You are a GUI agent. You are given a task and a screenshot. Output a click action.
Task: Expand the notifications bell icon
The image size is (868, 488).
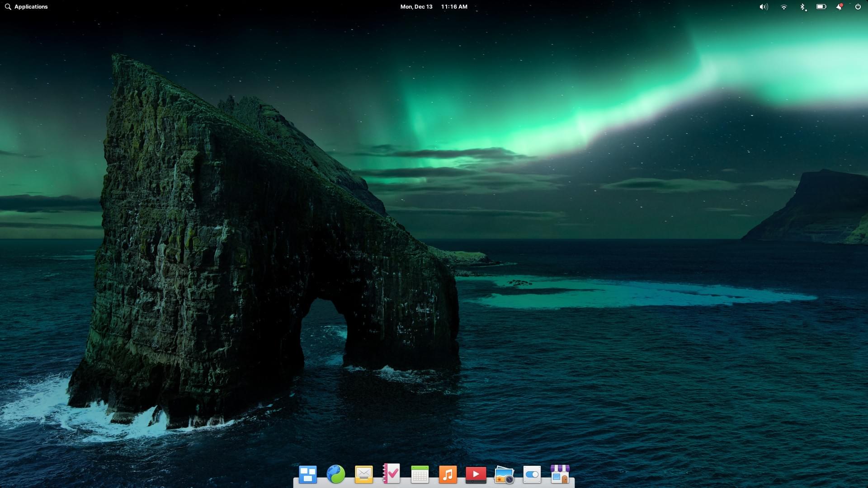pyautogui.click(x=840, y=7)
